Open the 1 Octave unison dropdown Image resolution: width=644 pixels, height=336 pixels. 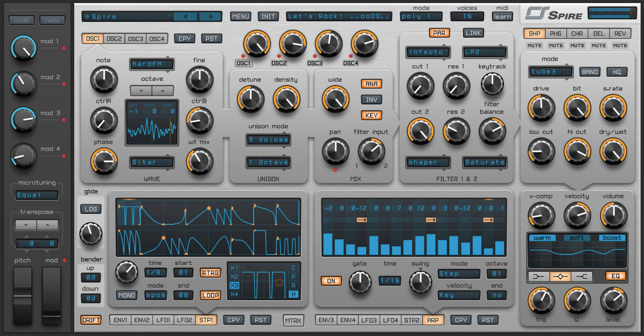(269, 162)
